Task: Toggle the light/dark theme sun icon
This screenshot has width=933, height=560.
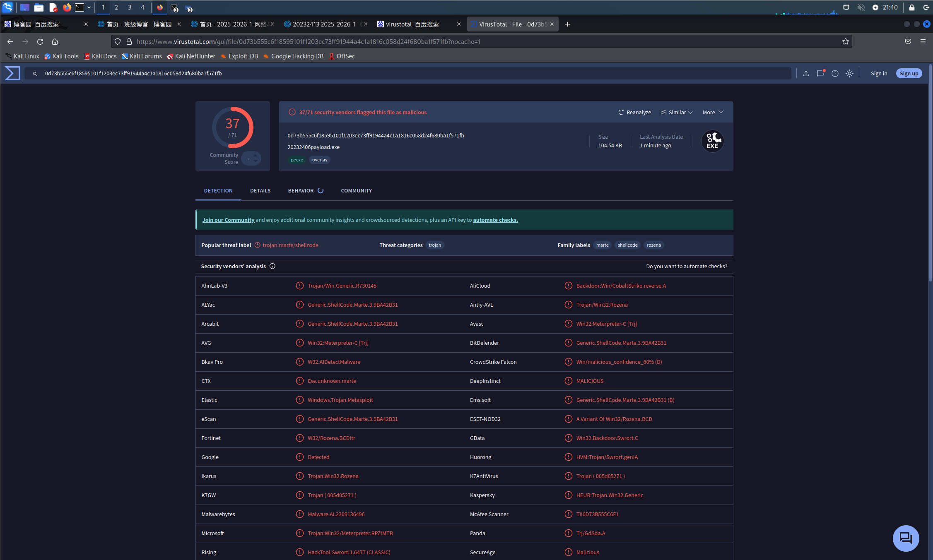Action: pos(849,73)
